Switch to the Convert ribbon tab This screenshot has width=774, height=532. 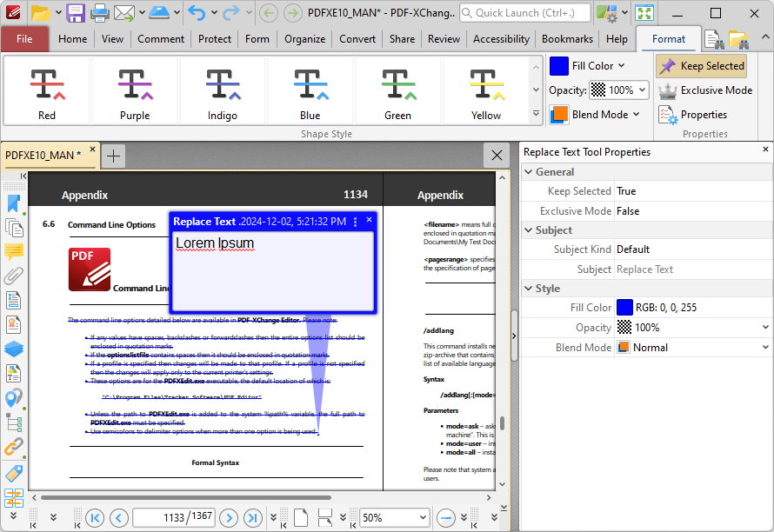(x=357, y=39)
